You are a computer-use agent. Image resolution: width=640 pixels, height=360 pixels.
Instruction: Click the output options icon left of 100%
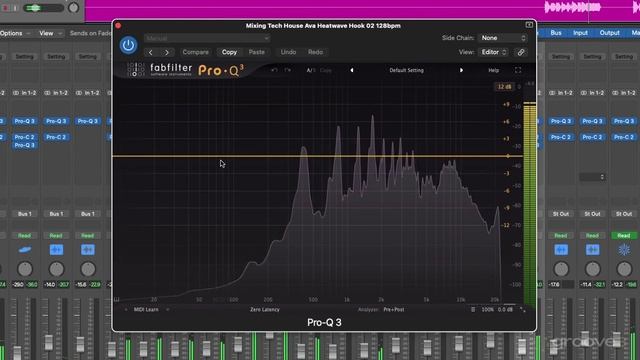point(473,309)
